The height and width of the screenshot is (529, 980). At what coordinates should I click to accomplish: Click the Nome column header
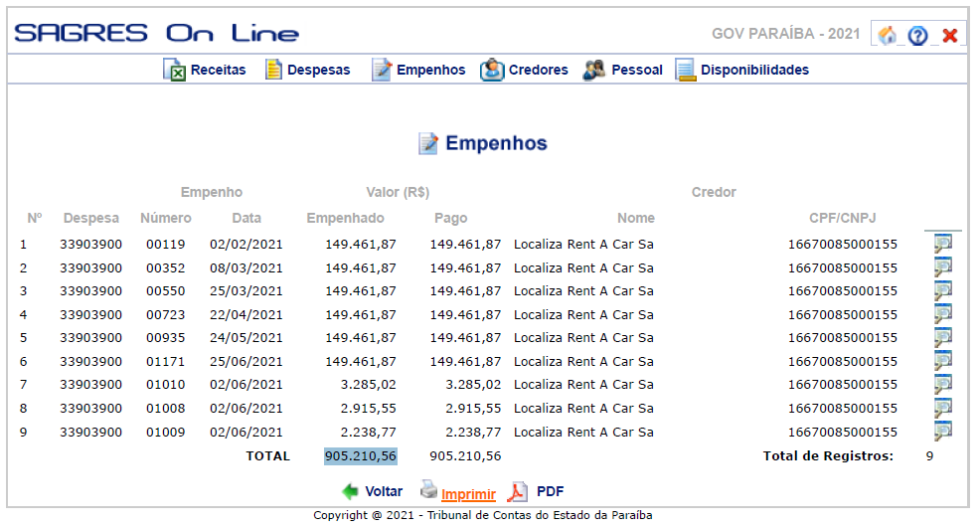[636, 218]
